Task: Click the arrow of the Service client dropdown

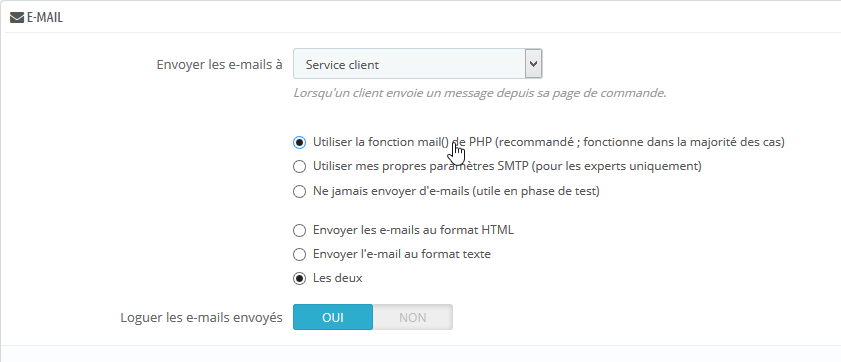Action: tap(533, 64)
